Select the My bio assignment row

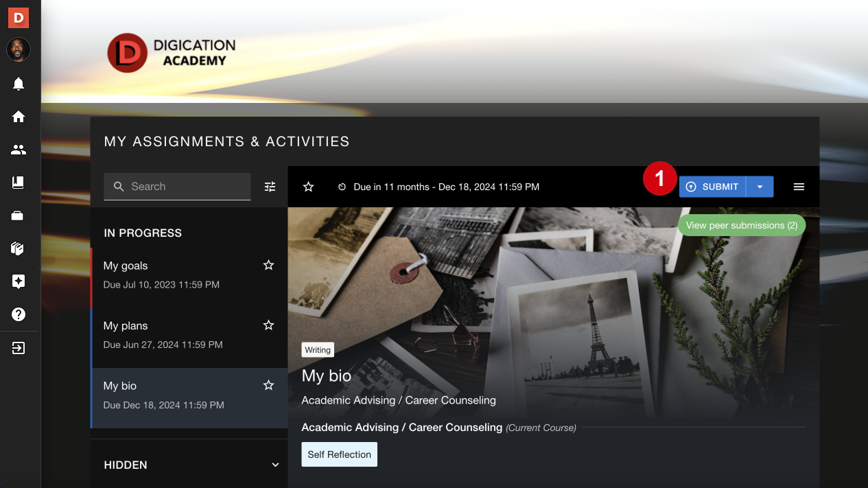(189, 398)
